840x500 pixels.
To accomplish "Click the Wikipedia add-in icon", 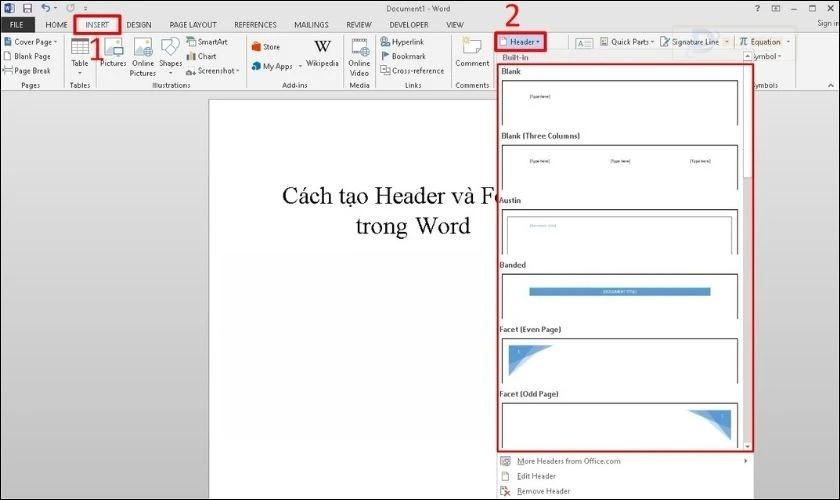I will point(322,53).
